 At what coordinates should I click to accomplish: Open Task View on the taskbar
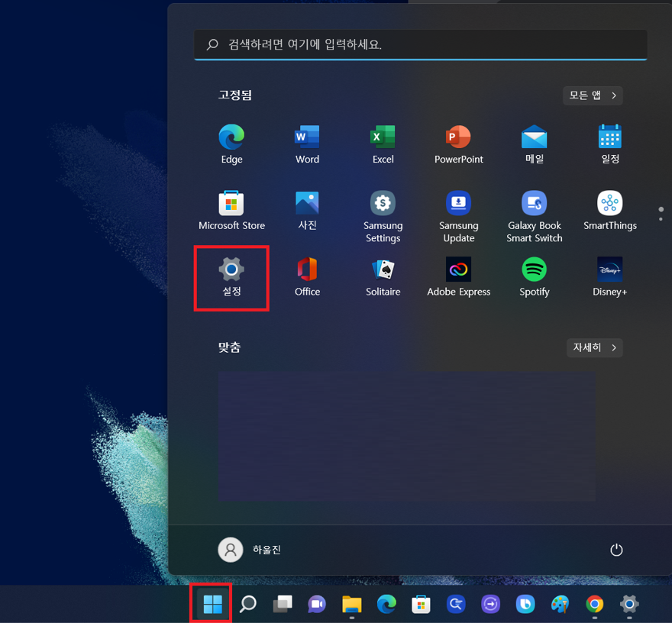(x=283, y=604)
